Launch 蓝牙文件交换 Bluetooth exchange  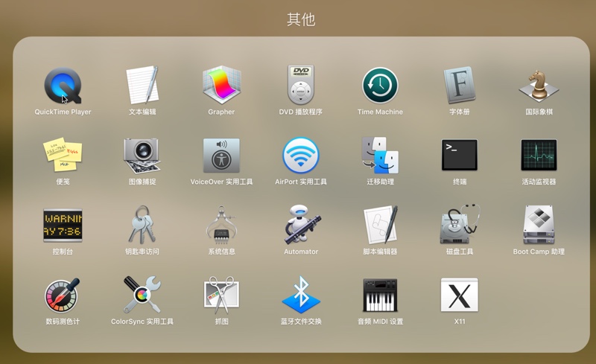click(x=301, y=296)
